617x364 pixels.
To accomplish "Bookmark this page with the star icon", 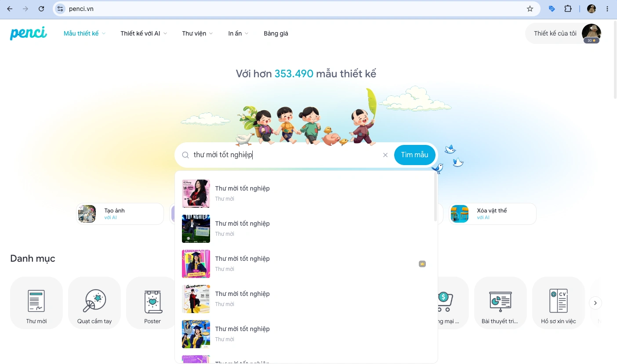I will (530, 9).
